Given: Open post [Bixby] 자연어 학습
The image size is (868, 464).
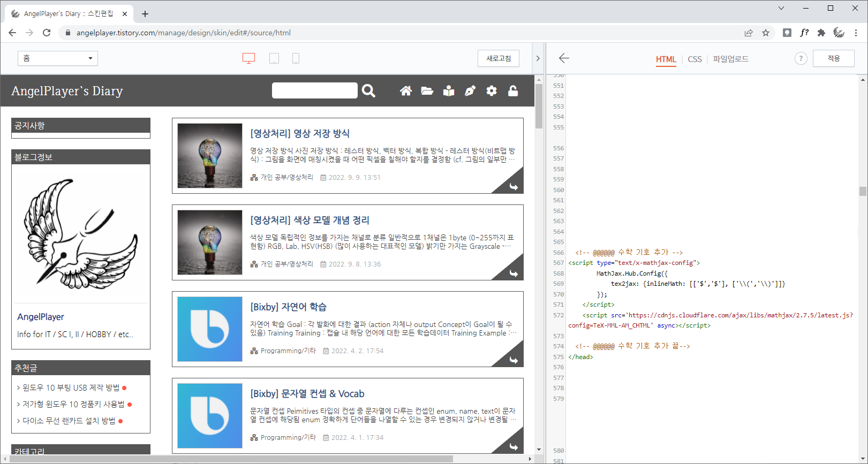Looking at the screenshot, I should [x=288, y=307].
